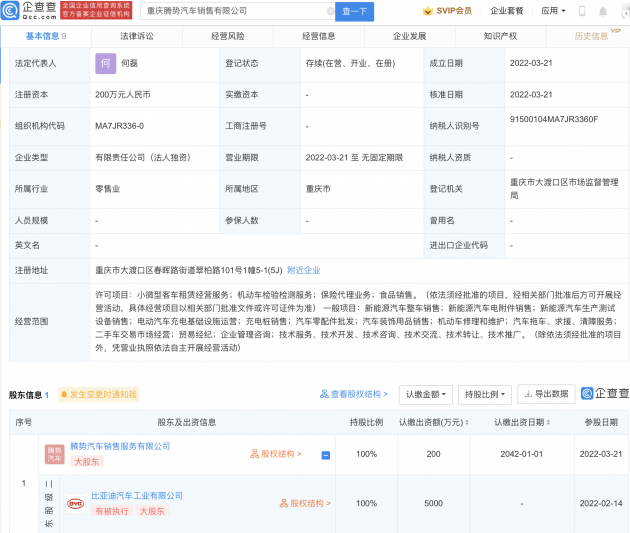Viewport: 630px width, 533px height.
Task: Click 导出数据 export button
Action: tap(546, 394)
